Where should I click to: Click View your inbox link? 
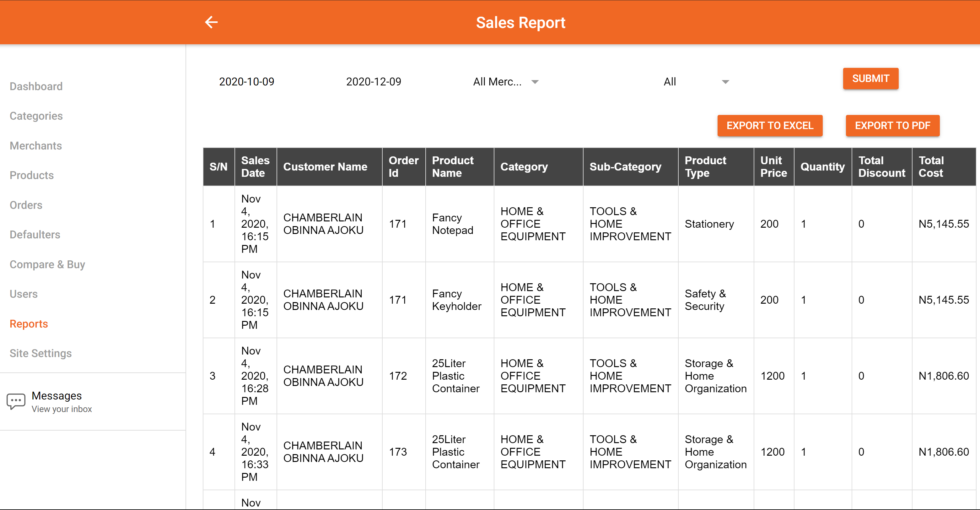62,409
